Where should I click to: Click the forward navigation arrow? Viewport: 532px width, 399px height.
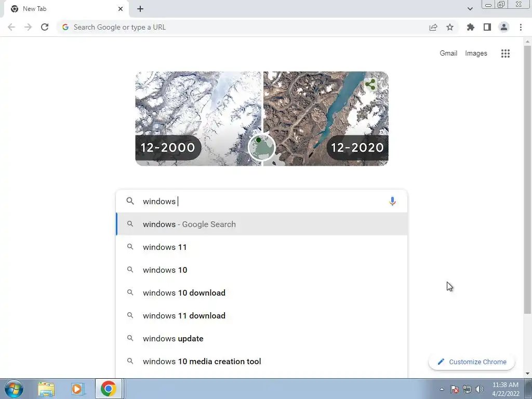[28, 27]
